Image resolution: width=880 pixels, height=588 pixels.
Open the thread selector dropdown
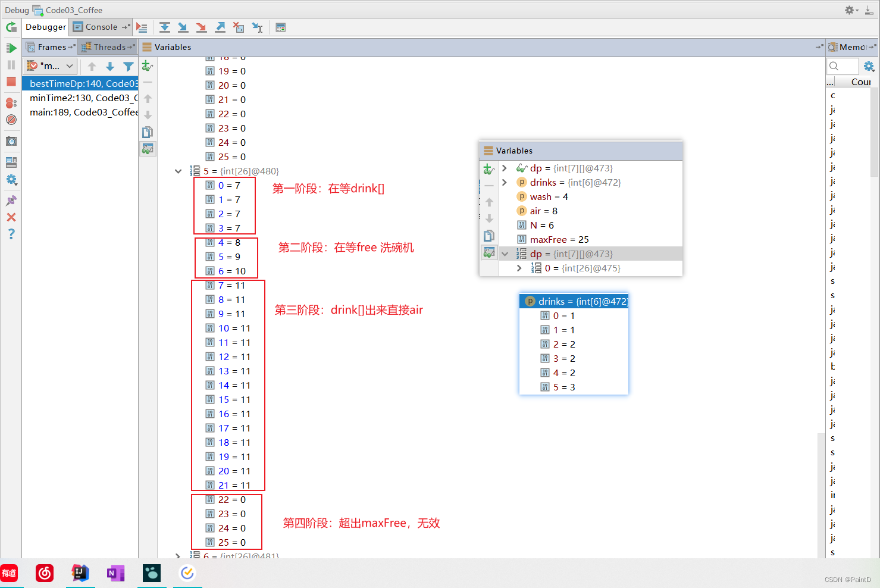(x=50, y=66)
